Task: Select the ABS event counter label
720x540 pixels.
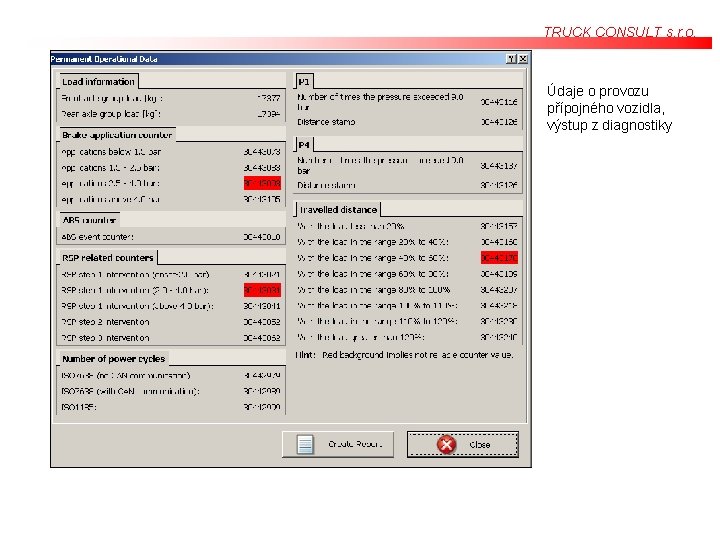Action: pos(97,237)
